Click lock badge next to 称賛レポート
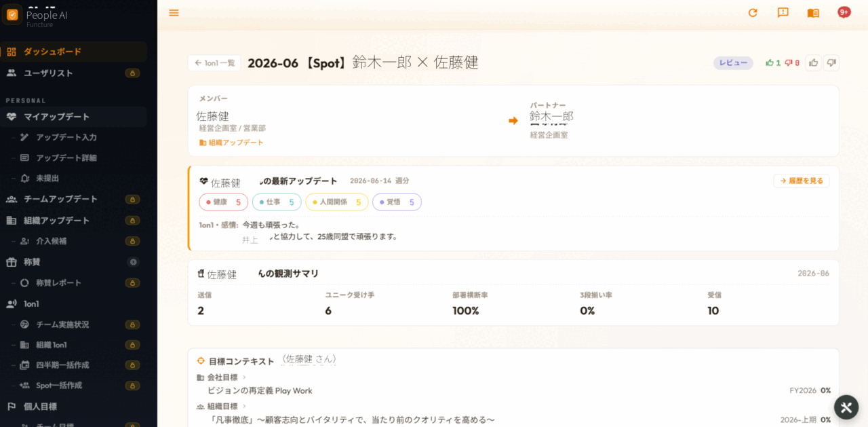This screenshot has height=427, width=868. point(133,283)
